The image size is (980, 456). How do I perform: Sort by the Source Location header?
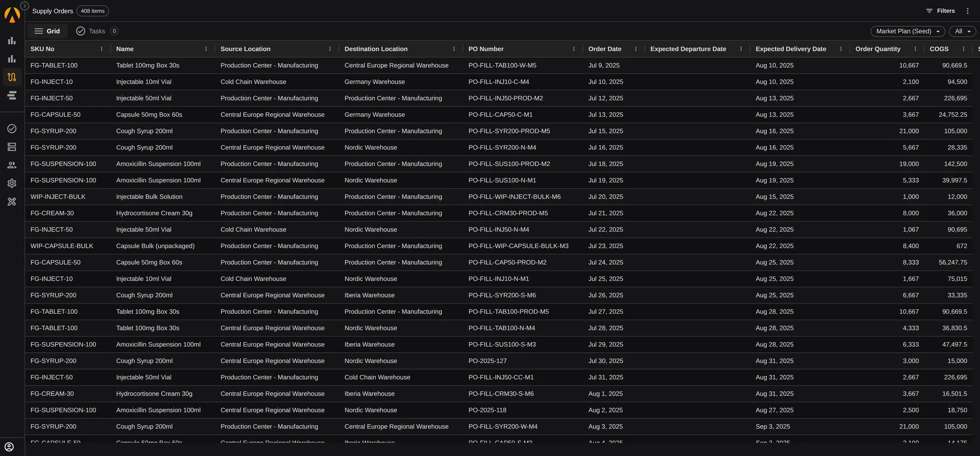[245, 49]
